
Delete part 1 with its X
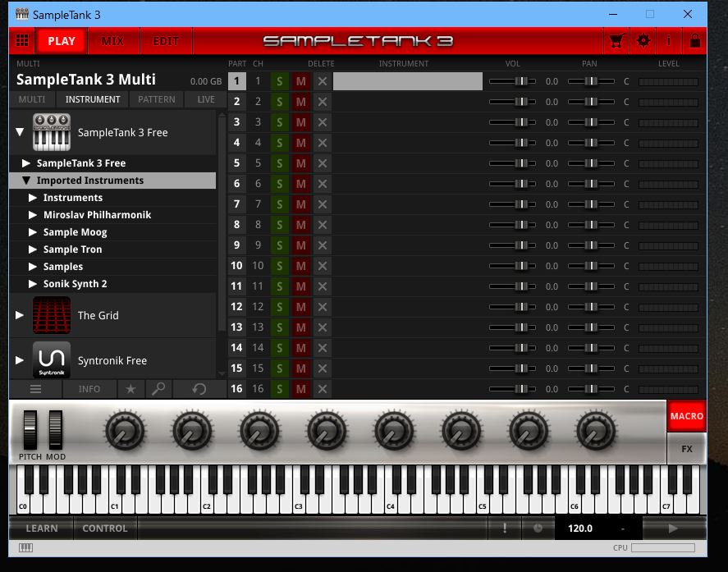(x=323, y=81)
